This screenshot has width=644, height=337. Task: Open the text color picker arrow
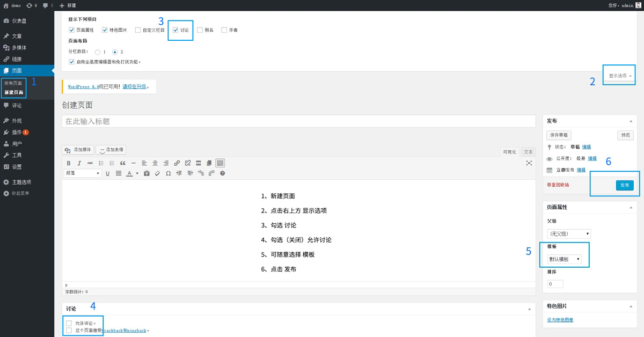137,173
